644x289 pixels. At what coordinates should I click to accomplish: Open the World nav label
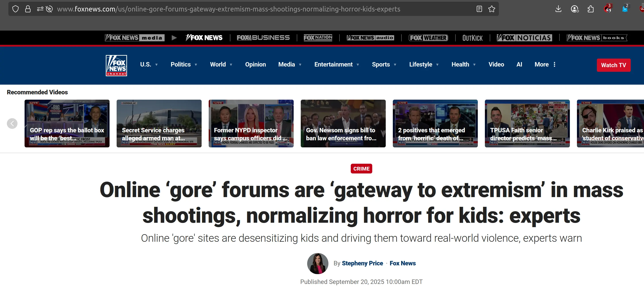[218, 64]
